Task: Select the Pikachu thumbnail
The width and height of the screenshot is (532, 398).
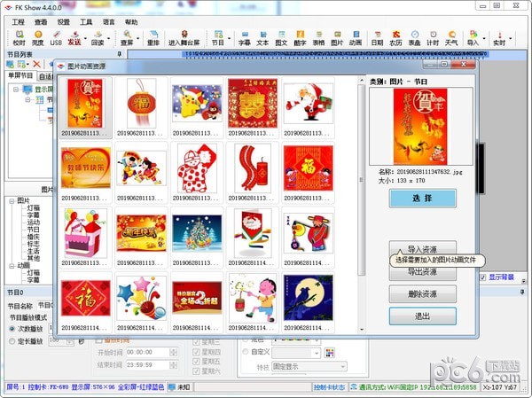Action: (x=197, y=107)
